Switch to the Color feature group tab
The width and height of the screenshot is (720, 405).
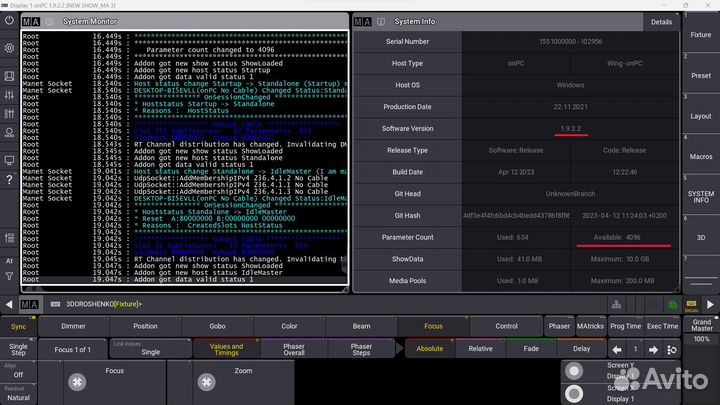point(289,326)
